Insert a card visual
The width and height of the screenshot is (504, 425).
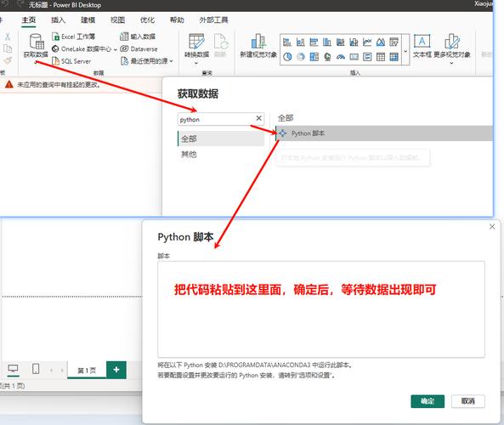pyautogui.click(x=354, y=57)
